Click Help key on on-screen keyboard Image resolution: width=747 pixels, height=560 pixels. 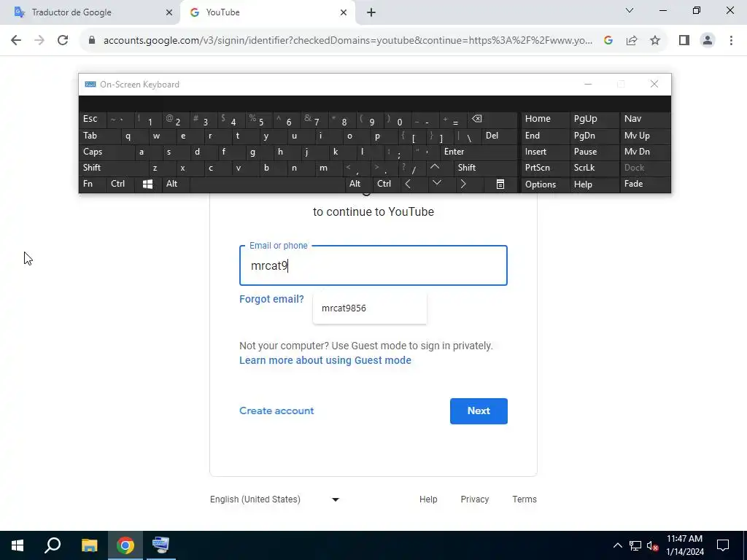594,184
